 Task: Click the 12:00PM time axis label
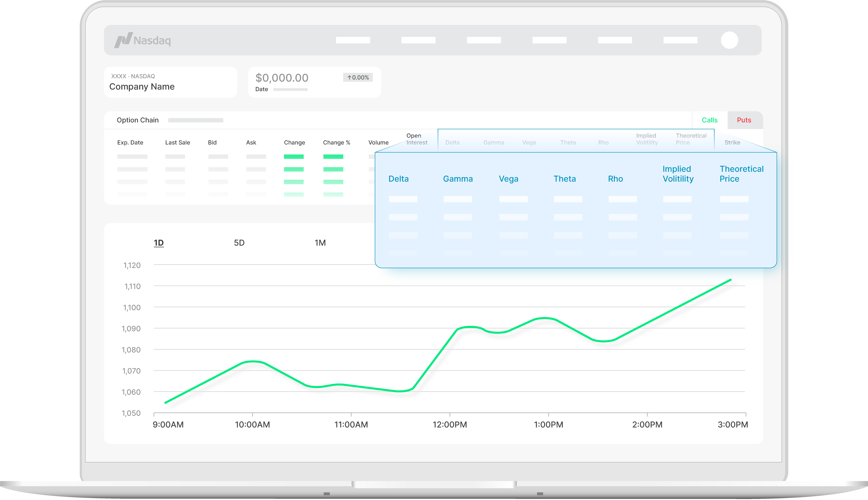click(450, 425)
